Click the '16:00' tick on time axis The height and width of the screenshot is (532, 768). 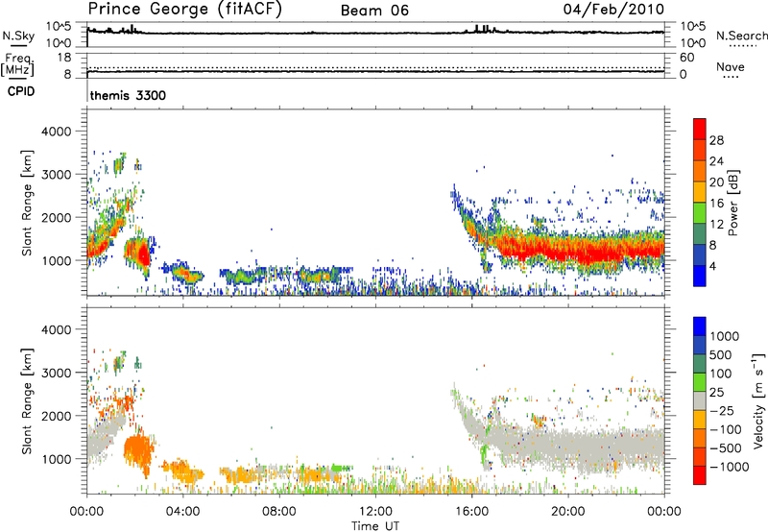click(x=471, y=512)
